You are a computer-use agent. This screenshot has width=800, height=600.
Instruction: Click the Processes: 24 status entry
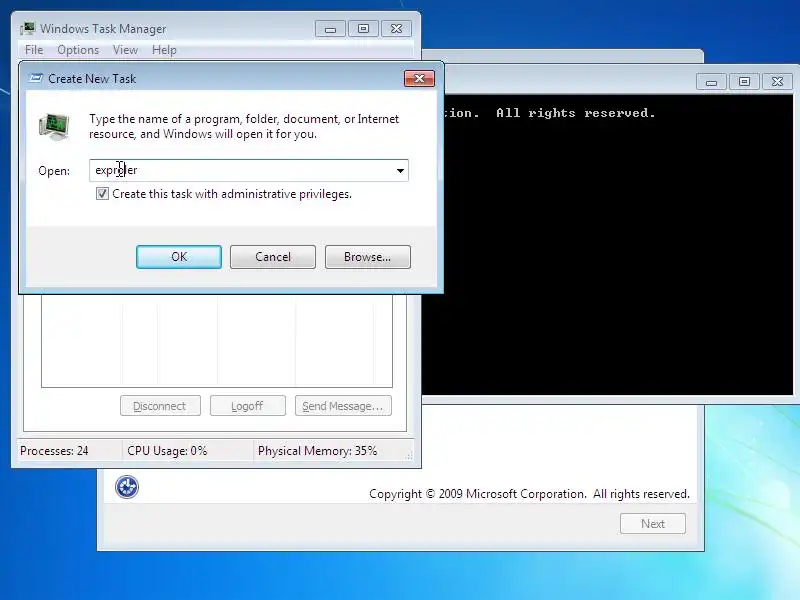tap(54, 451)
